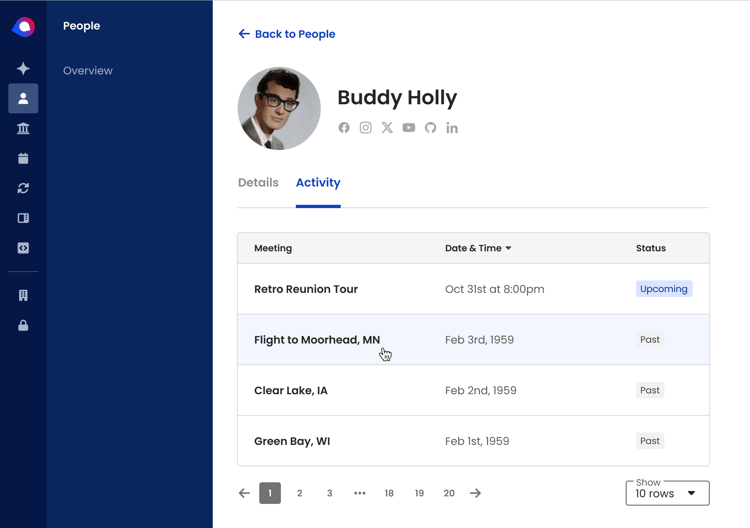The image size is (750, 528).
Task: Click the app logo in the sidebar
Action: (23, 27)
